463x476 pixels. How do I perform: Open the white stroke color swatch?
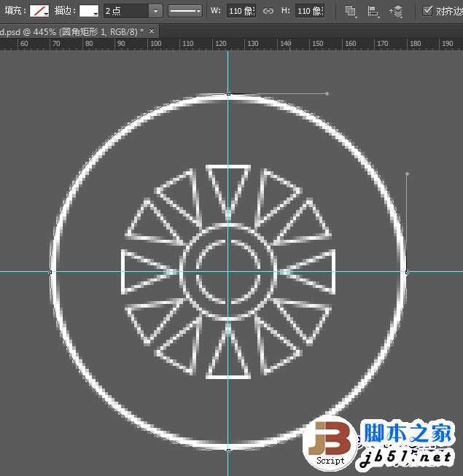[89, 11]
